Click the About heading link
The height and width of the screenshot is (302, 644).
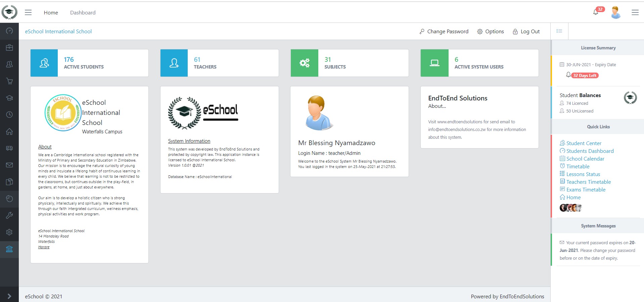tap(45, 147)
